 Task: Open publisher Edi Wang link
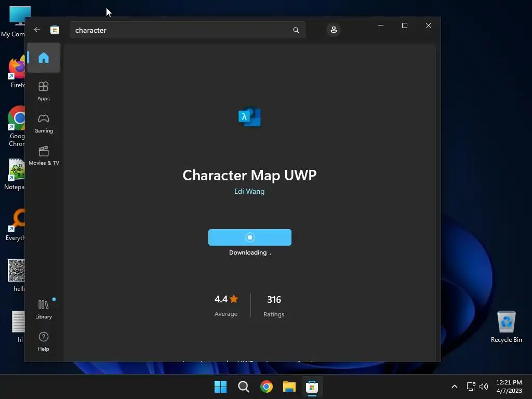(x=249, y=191)
